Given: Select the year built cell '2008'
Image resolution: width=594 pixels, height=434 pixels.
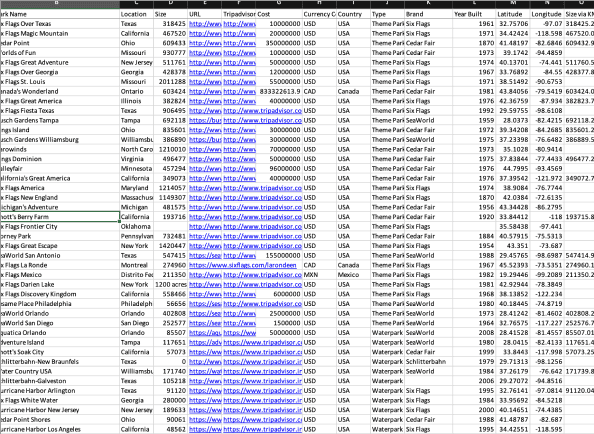Looking at the screenshot, I should click(x=474, y=333).
